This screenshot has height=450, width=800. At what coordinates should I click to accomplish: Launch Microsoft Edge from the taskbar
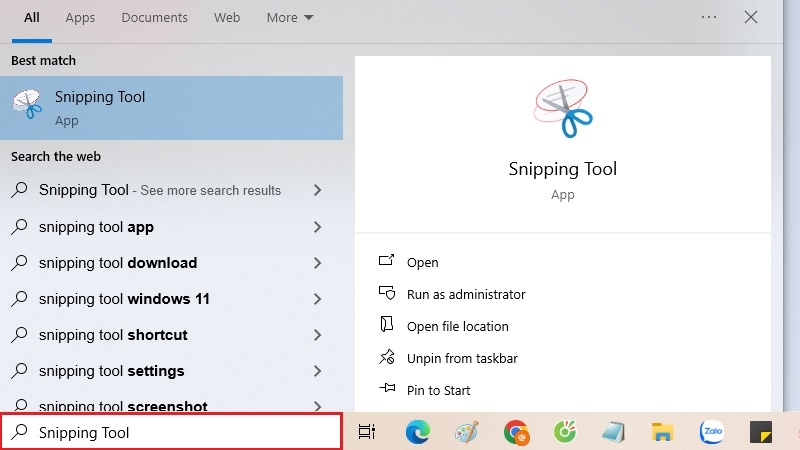(417, 432)
